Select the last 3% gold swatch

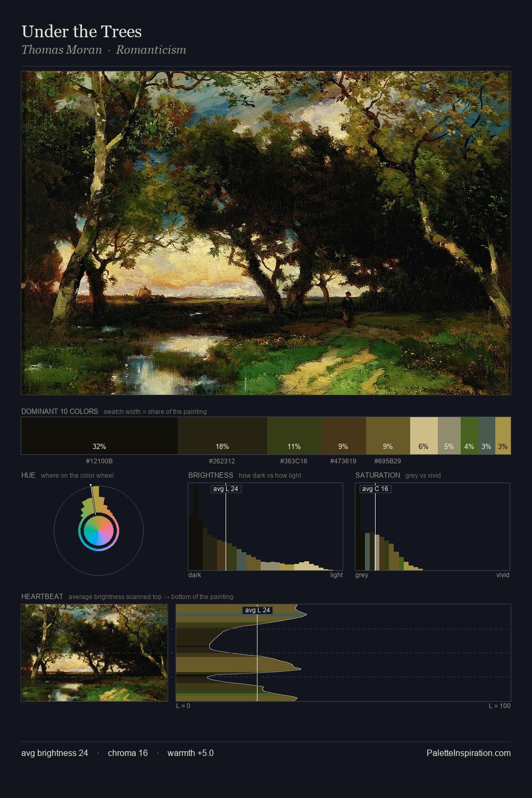coord(503,436)
